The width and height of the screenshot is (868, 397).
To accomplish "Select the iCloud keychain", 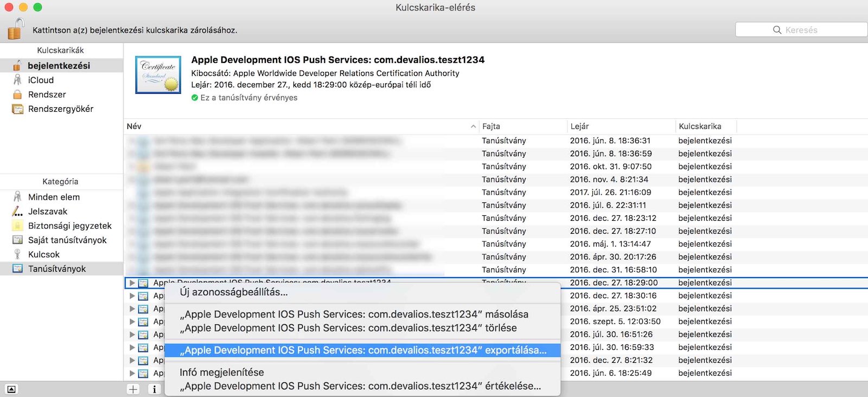I will tap(41, 80).
